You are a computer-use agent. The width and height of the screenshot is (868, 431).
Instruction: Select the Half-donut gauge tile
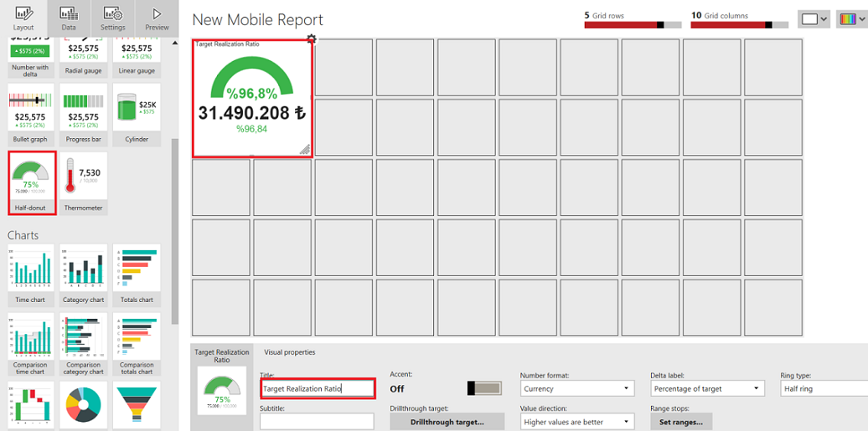pos(32,183)
